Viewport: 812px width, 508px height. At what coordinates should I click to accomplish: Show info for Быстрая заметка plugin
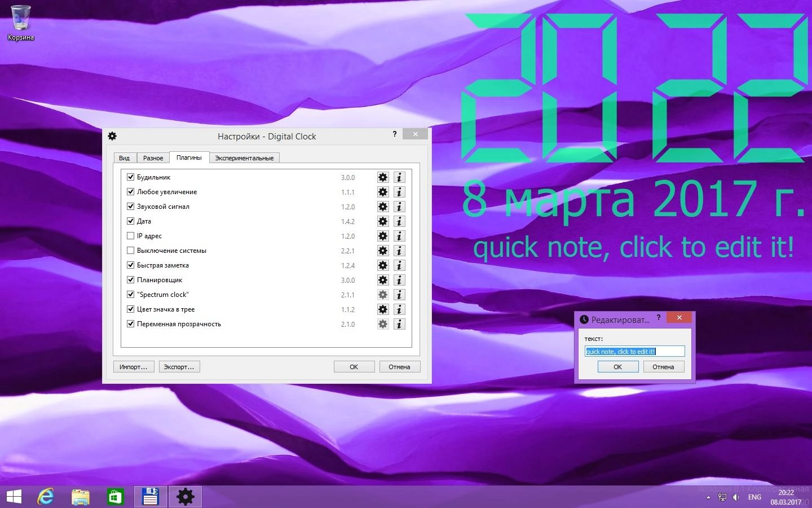coord(399,265)
